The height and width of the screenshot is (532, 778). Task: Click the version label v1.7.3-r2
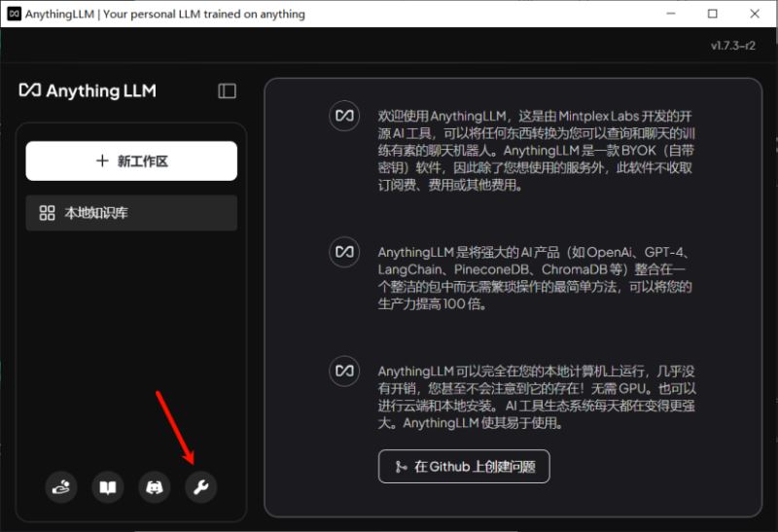[x=733, y=46]
